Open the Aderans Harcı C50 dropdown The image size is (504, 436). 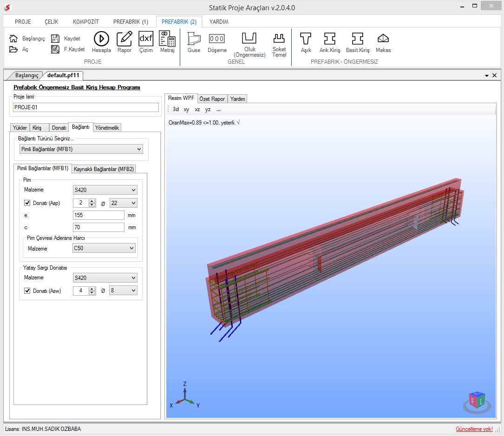tap(104, 248)
